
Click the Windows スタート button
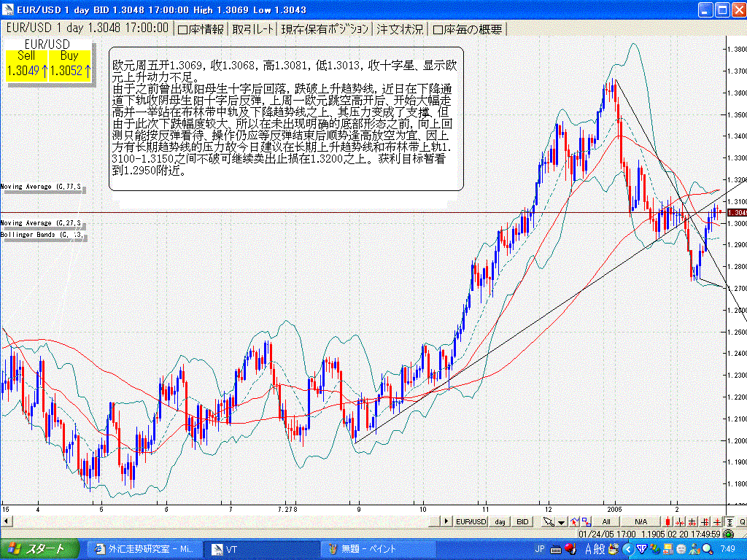pos(39,549)
